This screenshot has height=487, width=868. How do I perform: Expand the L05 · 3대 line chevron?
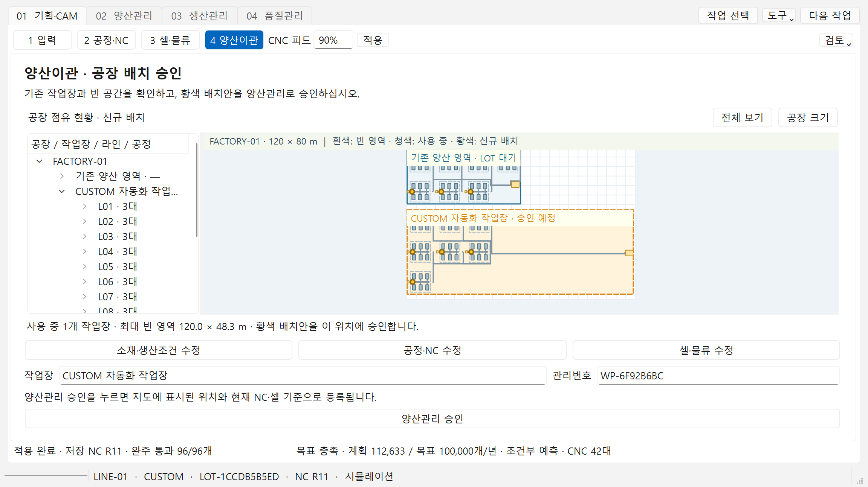click(84, 266)
